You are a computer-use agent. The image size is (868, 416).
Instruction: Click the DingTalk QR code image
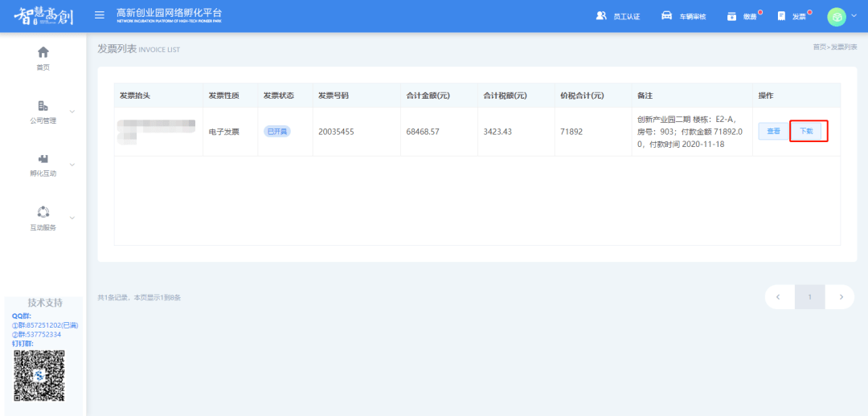coord(39,376)
